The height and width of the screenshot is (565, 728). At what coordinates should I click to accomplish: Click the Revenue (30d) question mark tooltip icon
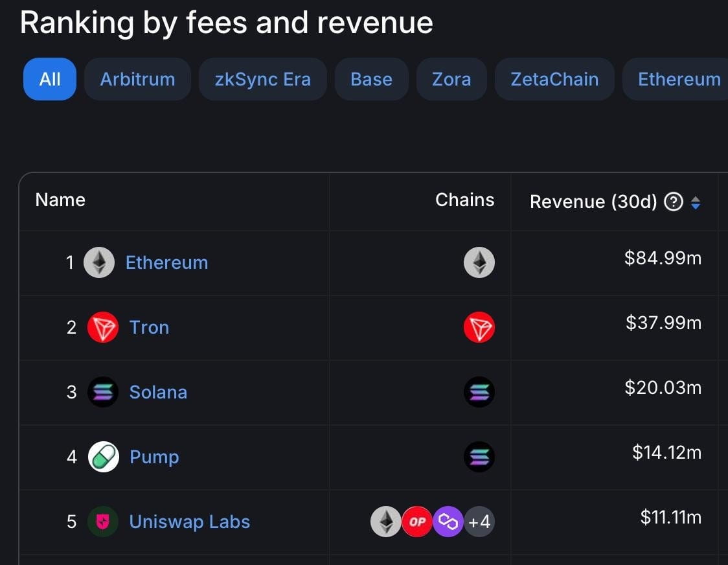[673, 202]
